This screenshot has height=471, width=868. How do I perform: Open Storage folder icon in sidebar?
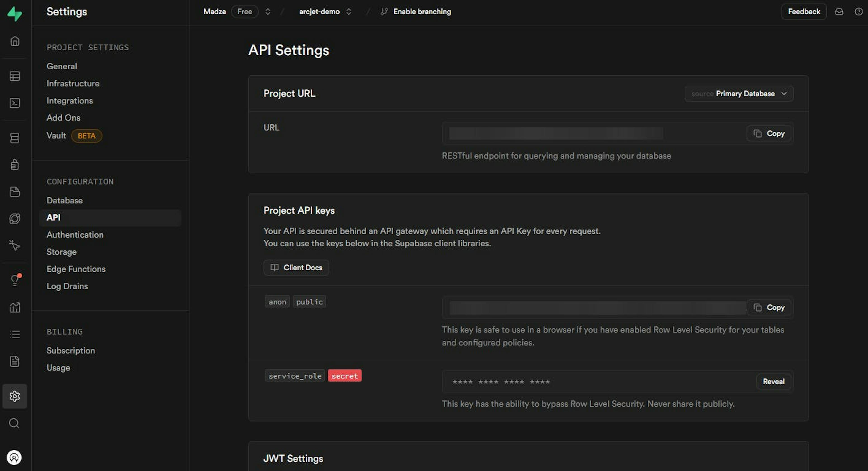[x=14, y=192]
